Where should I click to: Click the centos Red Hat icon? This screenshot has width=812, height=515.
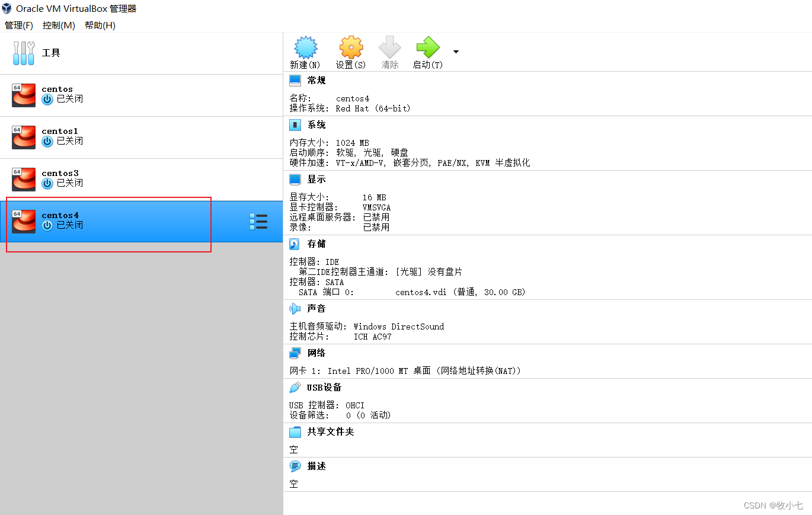[x=24, y=95]
